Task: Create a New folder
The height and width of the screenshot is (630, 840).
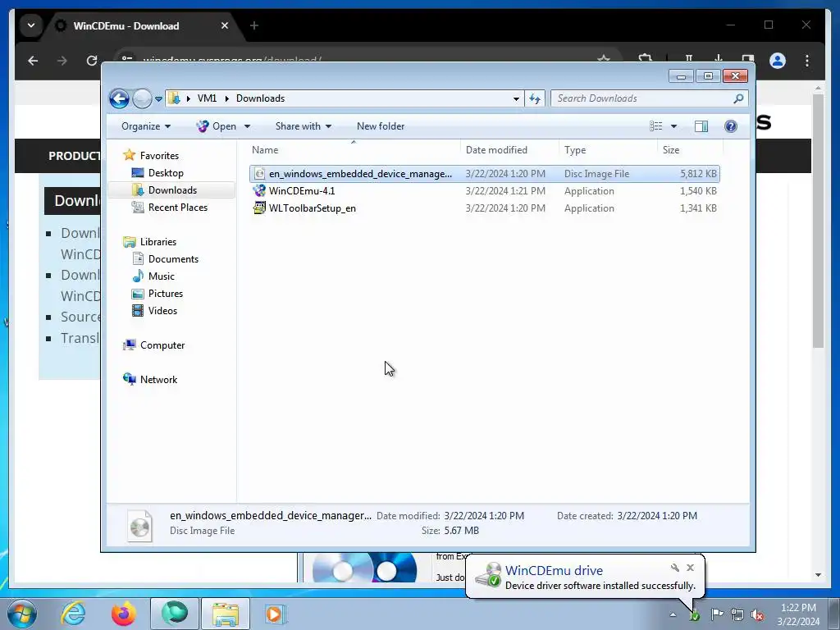Action: [381, 126]
